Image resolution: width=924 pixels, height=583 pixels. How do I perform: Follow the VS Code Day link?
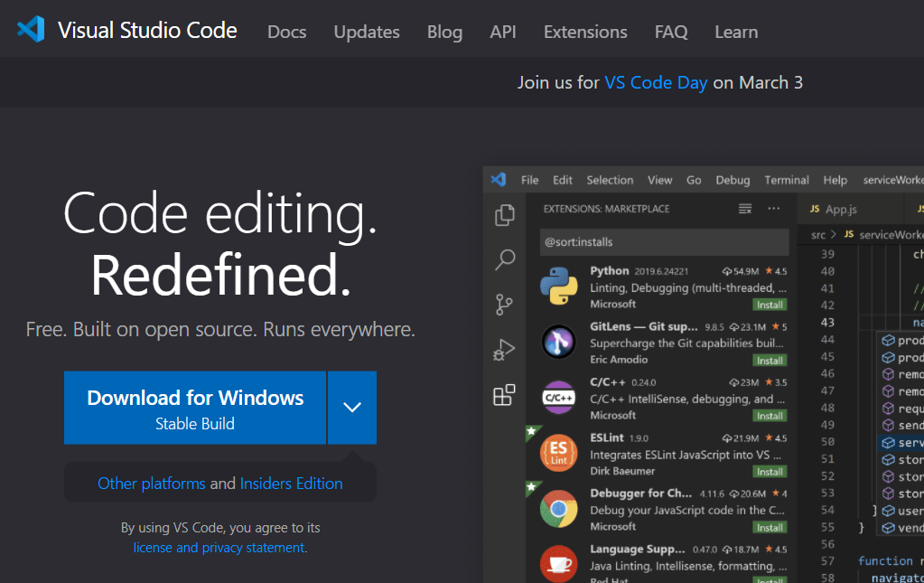coord(656,82)
